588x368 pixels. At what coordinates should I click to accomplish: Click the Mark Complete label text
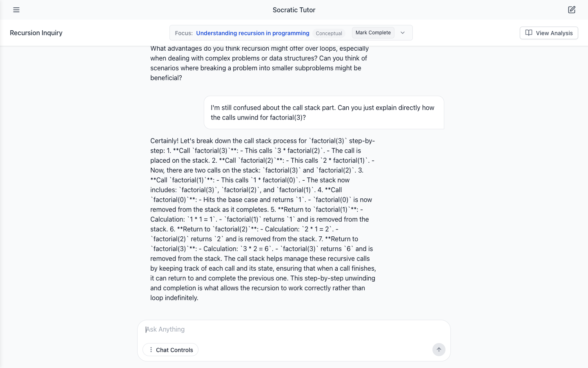[373, 33]
